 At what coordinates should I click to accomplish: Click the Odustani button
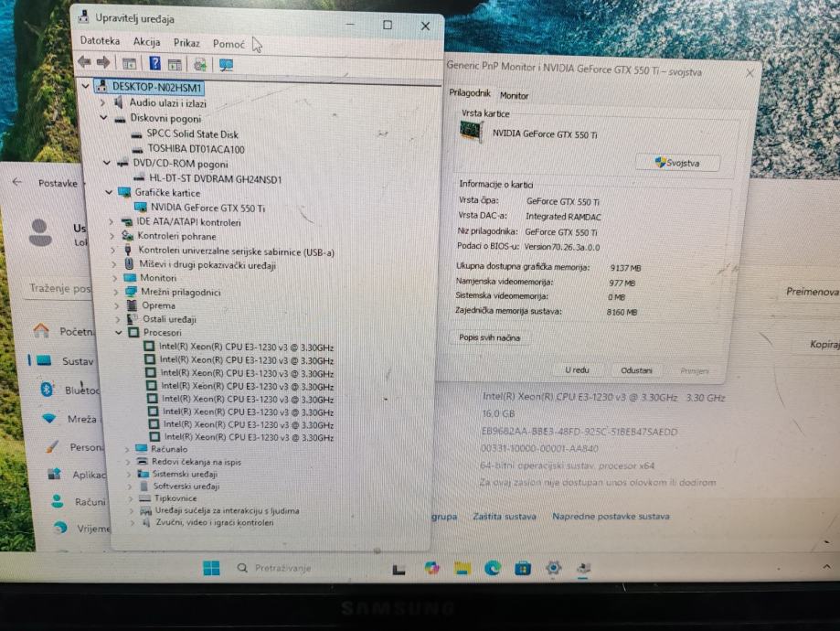(636, 370)
